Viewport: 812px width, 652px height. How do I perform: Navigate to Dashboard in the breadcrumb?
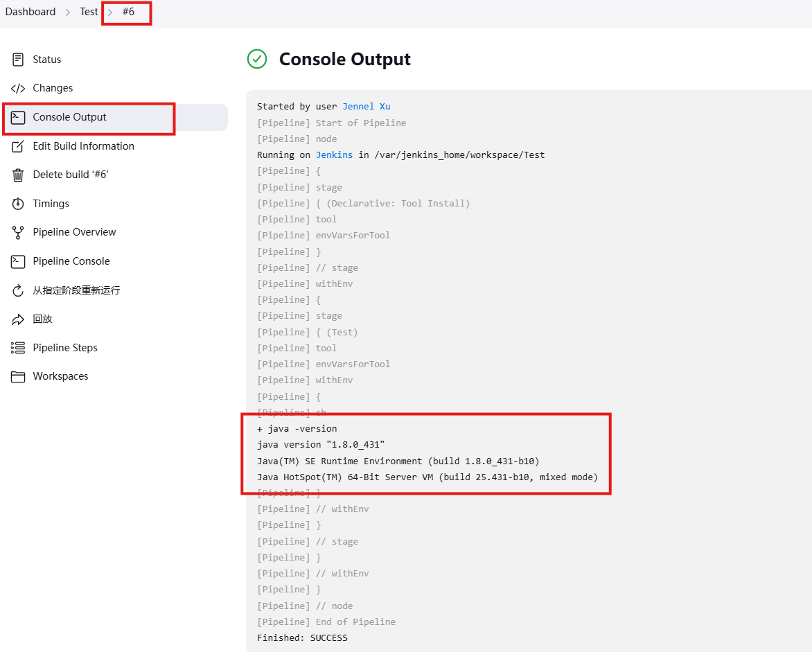30,12
